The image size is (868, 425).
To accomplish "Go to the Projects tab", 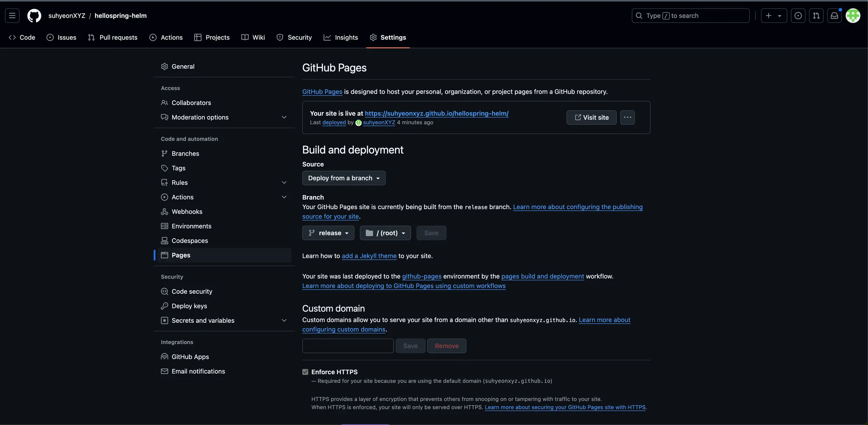I will pyautogui.click(x=212, y=37).
